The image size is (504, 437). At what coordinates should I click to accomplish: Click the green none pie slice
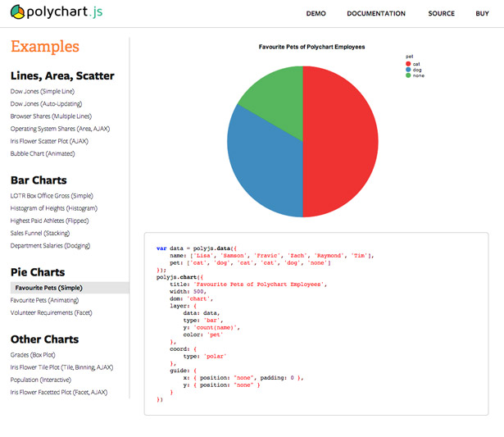[279, 97]
